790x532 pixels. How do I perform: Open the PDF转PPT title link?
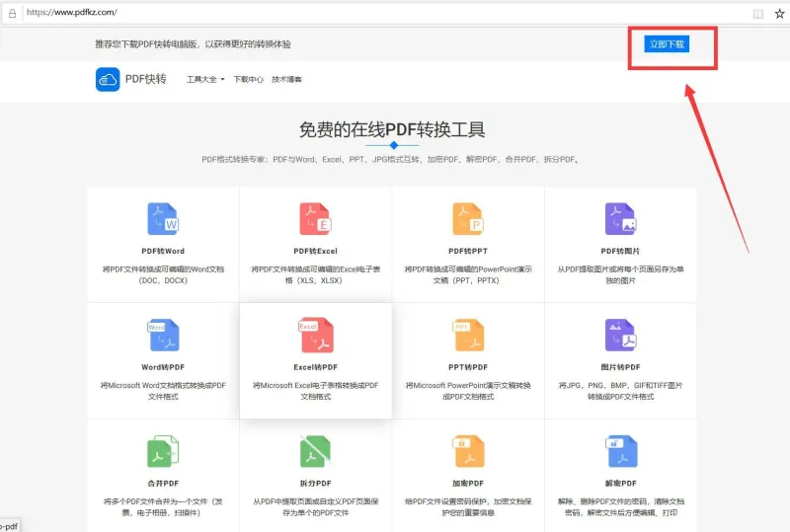(468, 251)
